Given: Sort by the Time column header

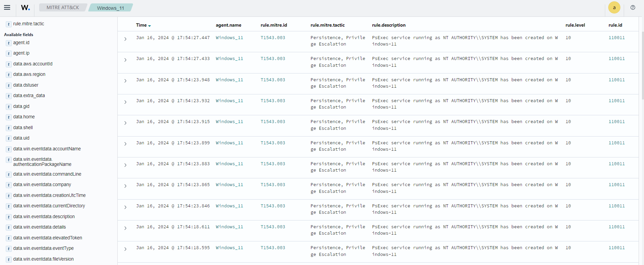Looking at the screenshot, I should pos(143,25).
